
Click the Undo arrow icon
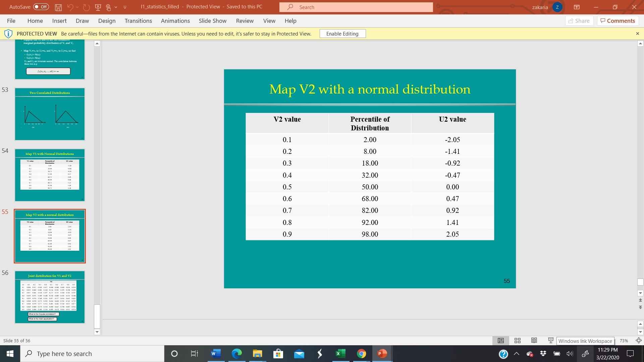tap(70, 7)
